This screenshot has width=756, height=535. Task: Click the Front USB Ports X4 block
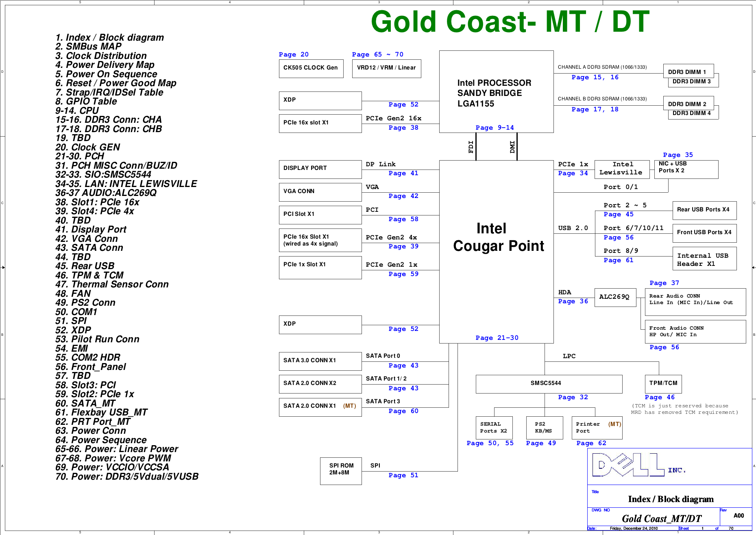pos(704,233)
